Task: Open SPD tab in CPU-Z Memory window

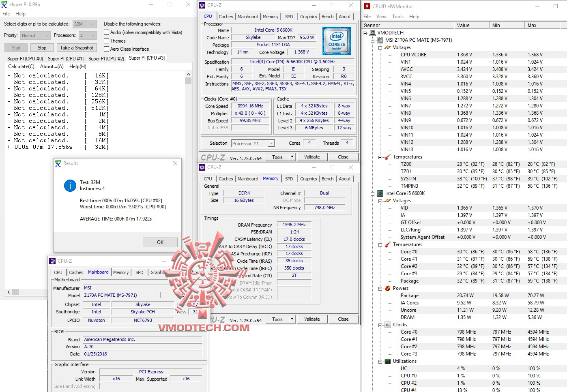Action: (x=289, y=179)
